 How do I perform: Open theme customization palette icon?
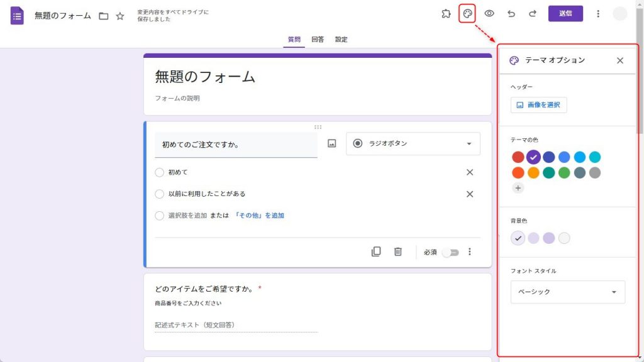[467, 14]
